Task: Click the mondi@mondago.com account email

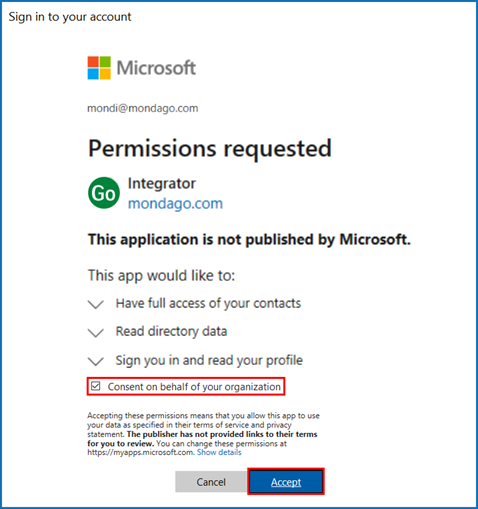Action: click(143, 108)
